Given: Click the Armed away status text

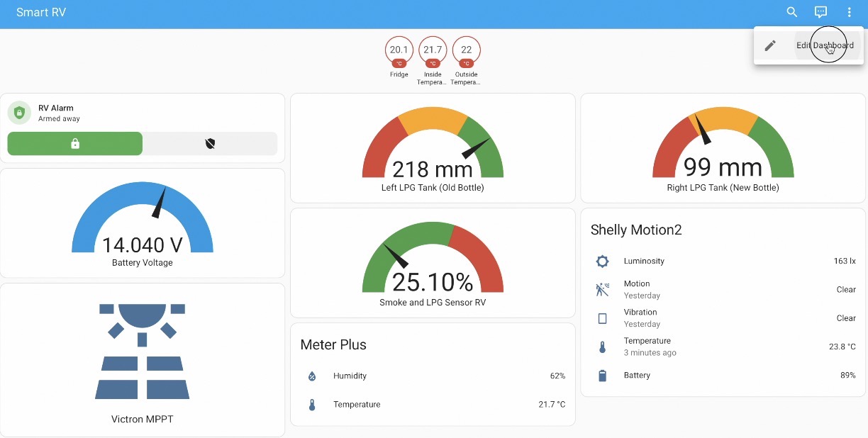Looking at the screenshot, I should 59,119.
